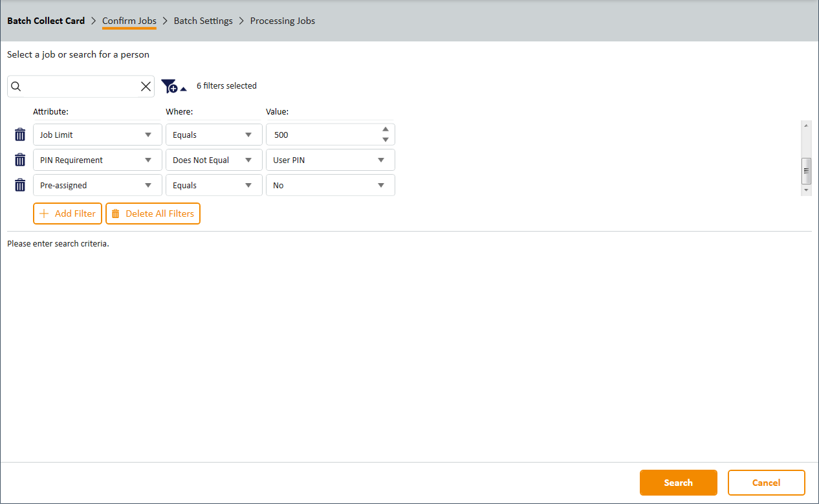The image size is (819, 504).
Task: Delete the Job Limit filter row
Action: (20, 135)
